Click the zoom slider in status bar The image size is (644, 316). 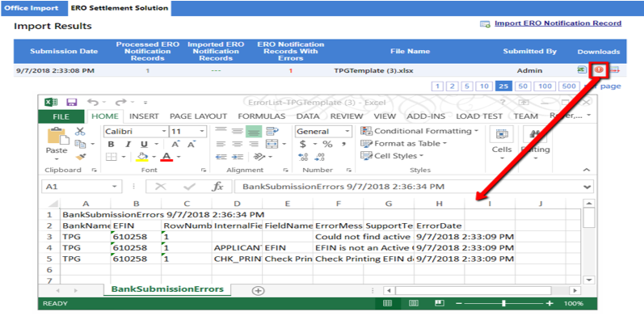[x=504, y=304]
